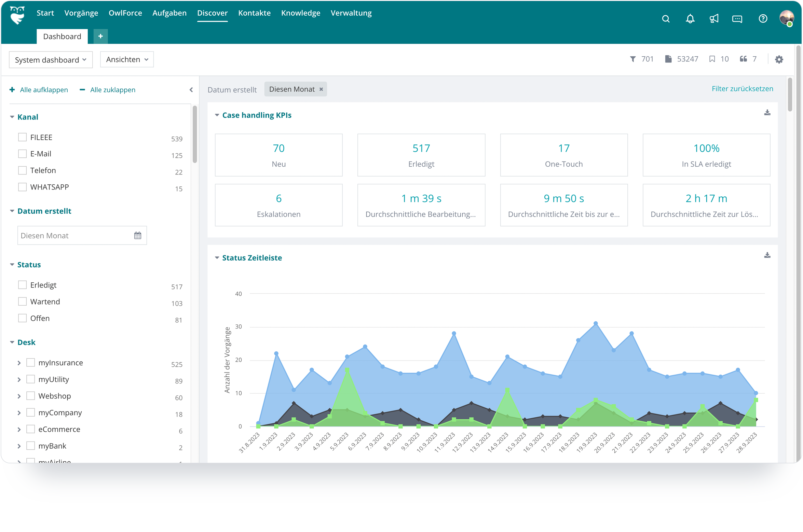Open the search icon in top bar

click(x=666, y=19)
